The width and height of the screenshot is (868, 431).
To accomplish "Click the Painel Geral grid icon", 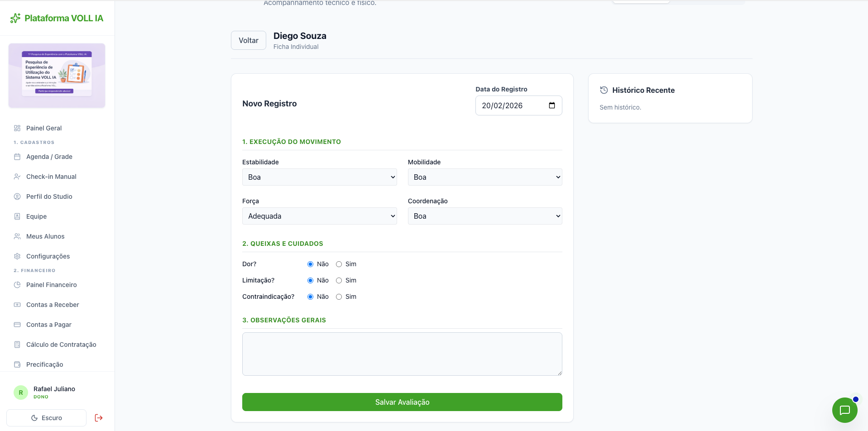I will tap(17, 128).
